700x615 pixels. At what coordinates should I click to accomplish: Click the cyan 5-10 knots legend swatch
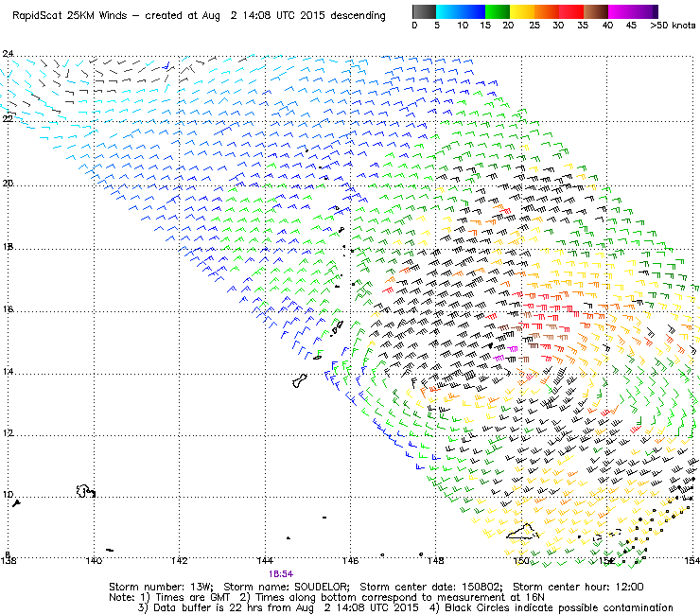447,11
